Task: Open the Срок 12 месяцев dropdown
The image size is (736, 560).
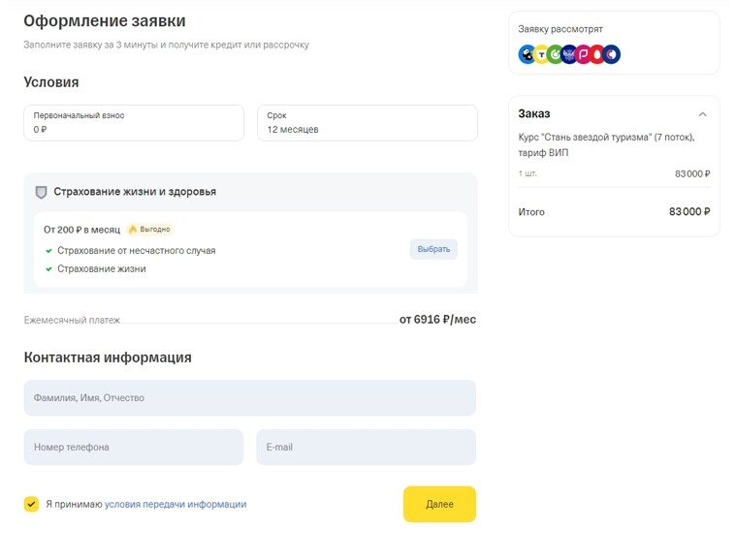Action: [x=367, y=123]
